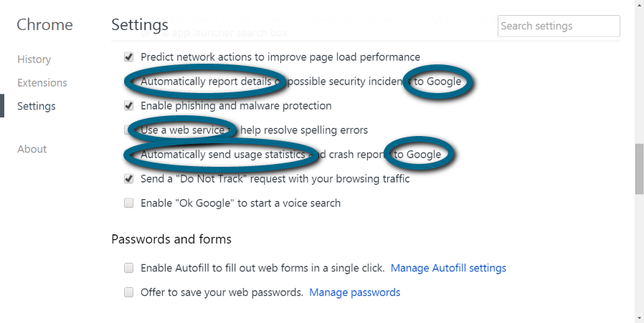Viewport: 644px width, 323px height.
Task: Open the About section
Action: [x=32, y=149]
